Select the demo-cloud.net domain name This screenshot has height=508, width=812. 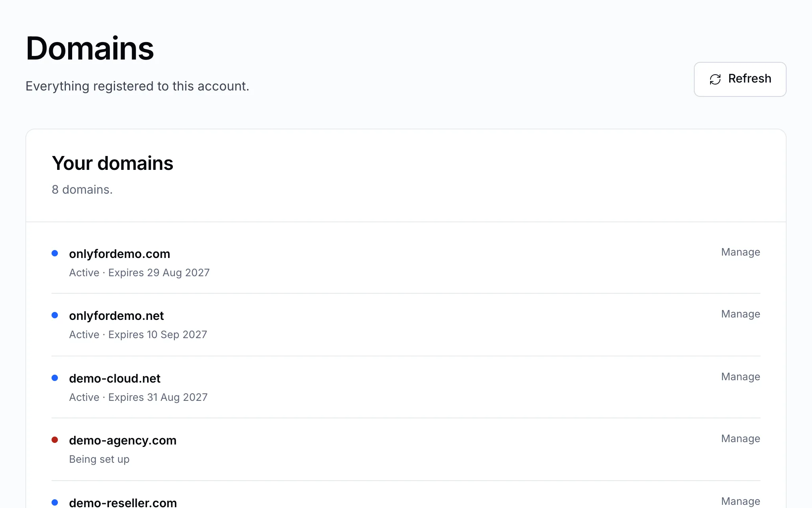[115, 378]
